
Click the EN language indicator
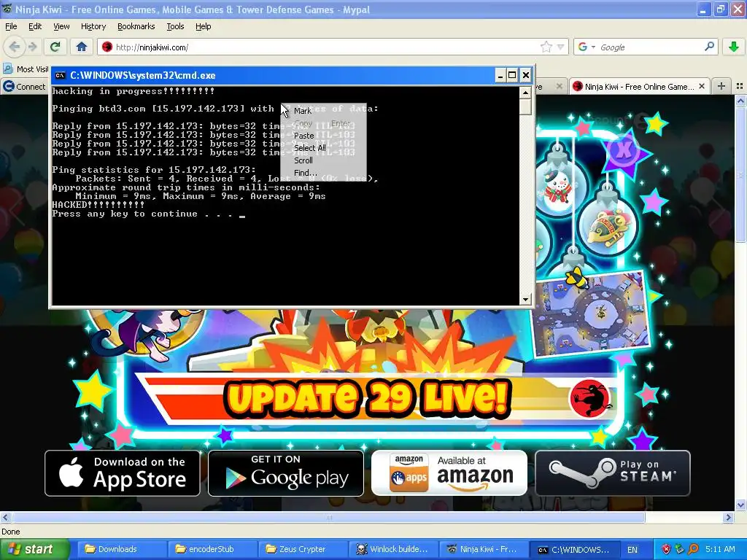click(x=632, y=550)
